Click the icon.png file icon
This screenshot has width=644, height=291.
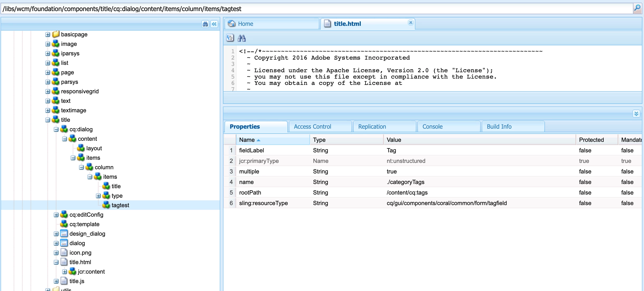[64, 253]
